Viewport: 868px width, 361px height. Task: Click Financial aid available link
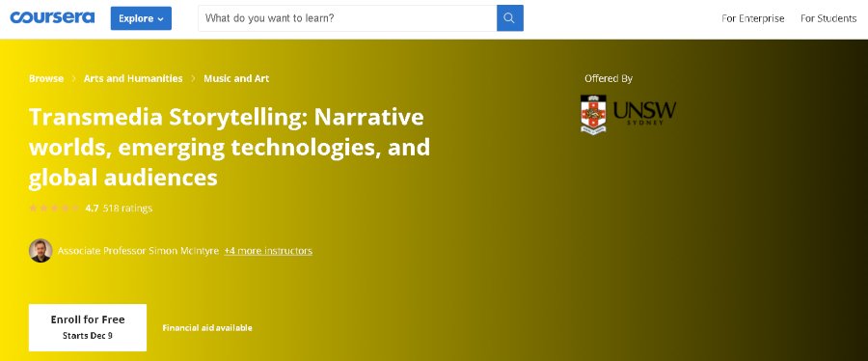[207, 328]
